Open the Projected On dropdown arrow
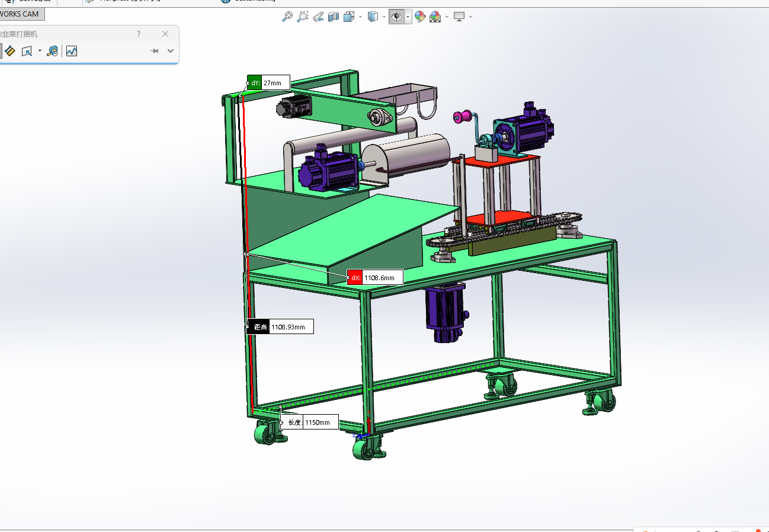 click(x=40, y=51)
